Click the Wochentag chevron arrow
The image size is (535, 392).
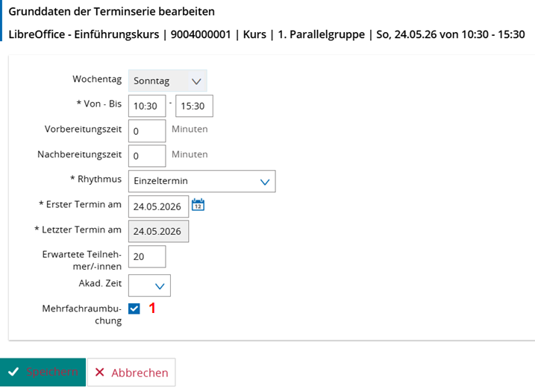196,81
